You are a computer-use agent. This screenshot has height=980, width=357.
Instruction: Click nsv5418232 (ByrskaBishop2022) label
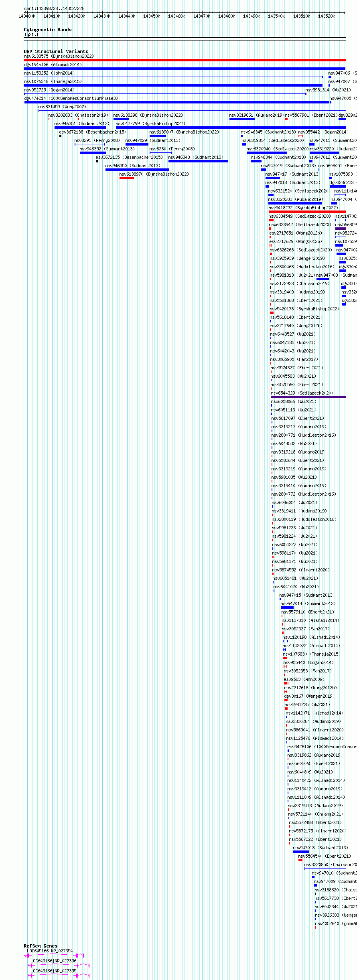(303, 208)
